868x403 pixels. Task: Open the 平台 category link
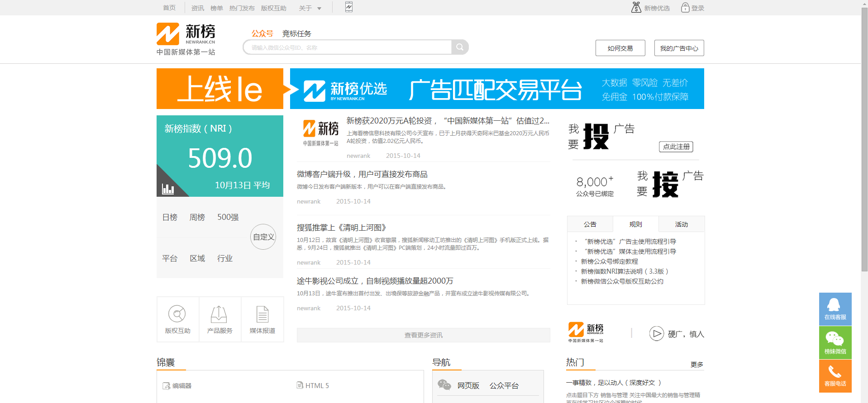[170, 258]
